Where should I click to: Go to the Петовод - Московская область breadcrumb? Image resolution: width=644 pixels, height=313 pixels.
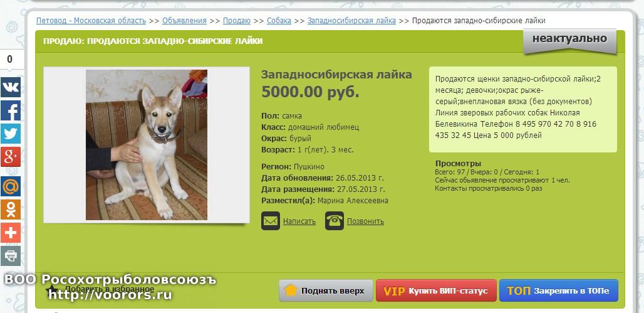pos(91,21)
